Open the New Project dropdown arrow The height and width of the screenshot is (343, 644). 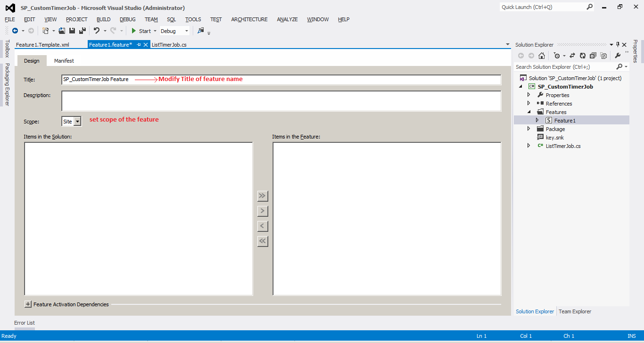tap(53, 31)
